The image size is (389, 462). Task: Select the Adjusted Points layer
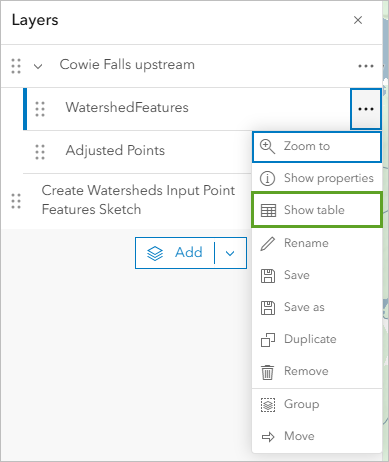pyautogui.click(x=115, y=151)
